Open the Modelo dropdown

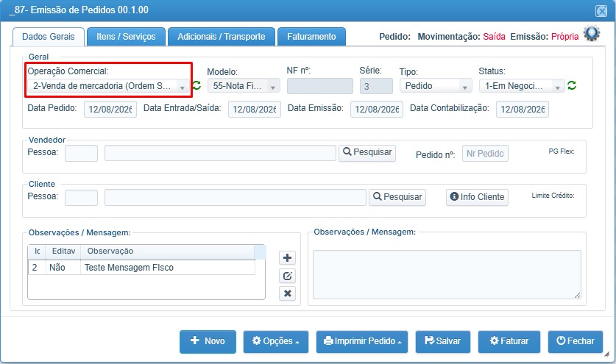(x=244, y=85)
